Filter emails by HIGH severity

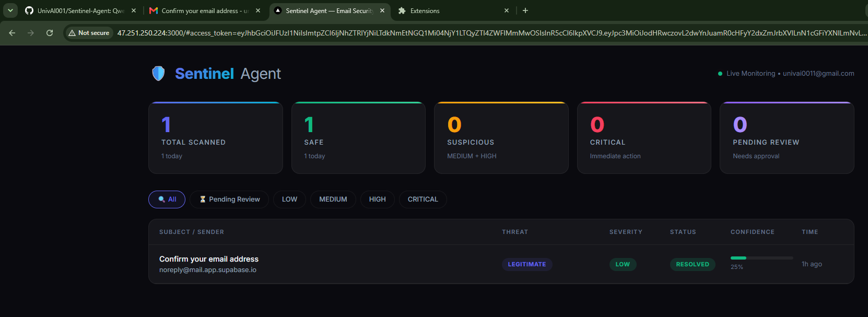click(x=378, y=199)
